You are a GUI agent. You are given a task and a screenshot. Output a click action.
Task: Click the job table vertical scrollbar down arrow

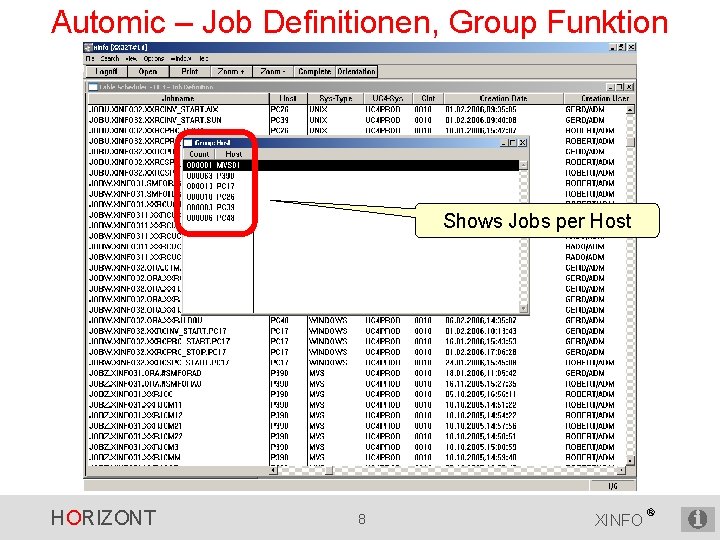coord(630,460)
